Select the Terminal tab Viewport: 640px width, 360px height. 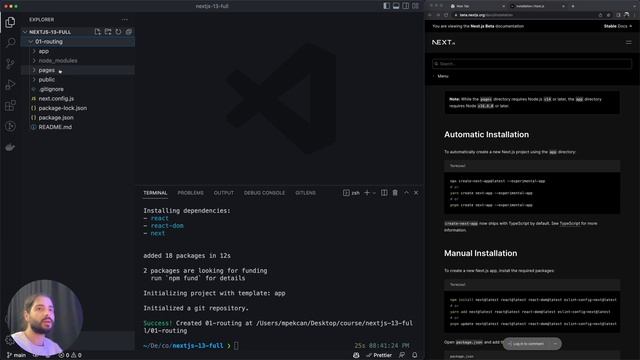pyautogui.click(x=155, y=193)
